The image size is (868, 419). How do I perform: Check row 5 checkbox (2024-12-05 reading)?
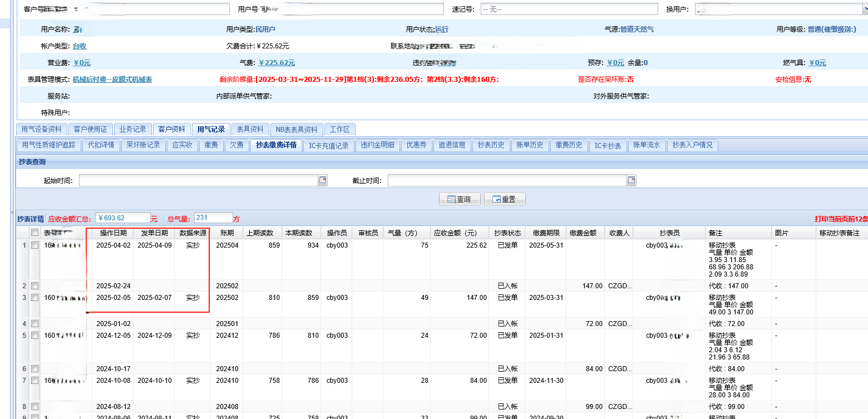pyautogui.click(x=35, y=336)
